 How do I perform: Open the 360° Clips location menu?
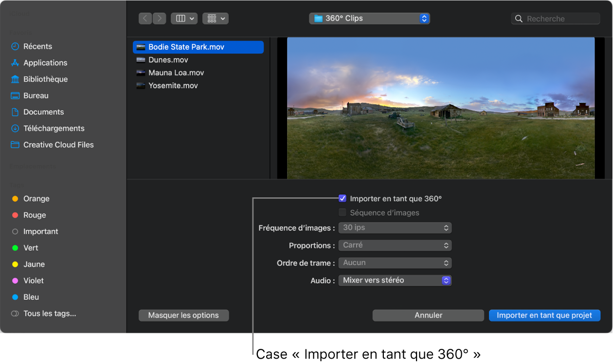[x=369, y=18]
